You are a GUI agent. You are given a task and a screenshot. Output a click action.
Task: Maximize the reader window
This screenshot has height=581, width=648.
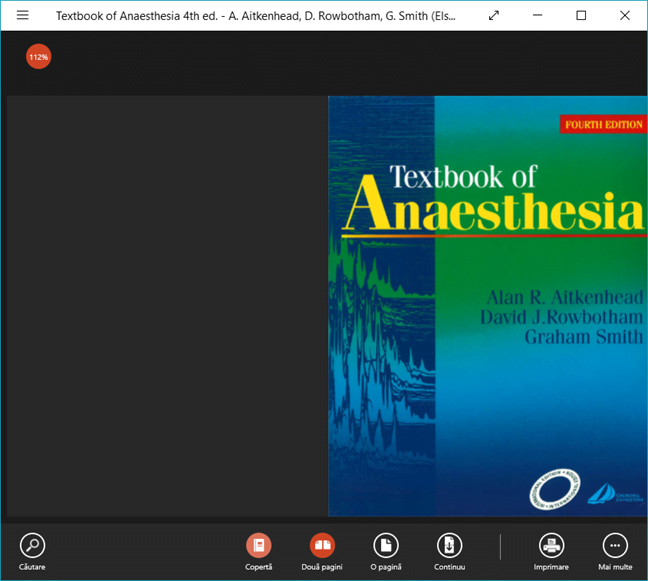click(581, 15)
